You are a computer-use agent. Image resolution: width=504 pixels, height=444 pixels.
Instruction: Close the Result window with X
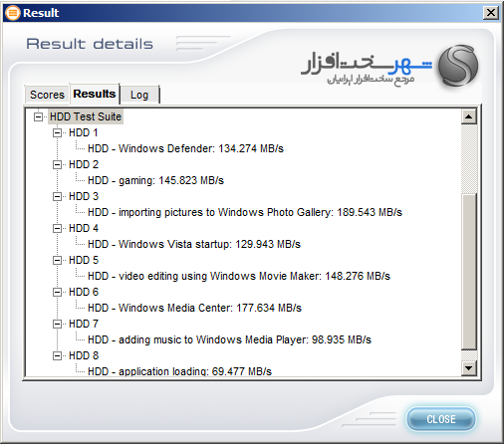click(491, 13)
